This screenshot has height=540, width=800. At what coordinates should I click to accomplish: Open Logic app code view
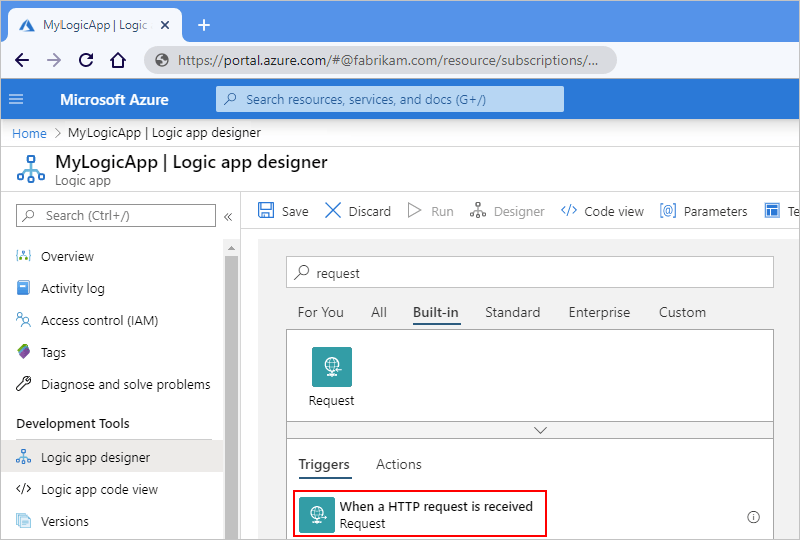click(x=99, y=489)
